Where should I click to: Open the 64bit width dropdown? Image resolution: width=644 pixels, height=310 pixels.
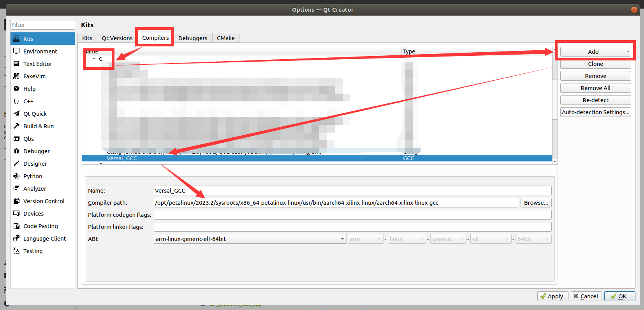(533, 239)
